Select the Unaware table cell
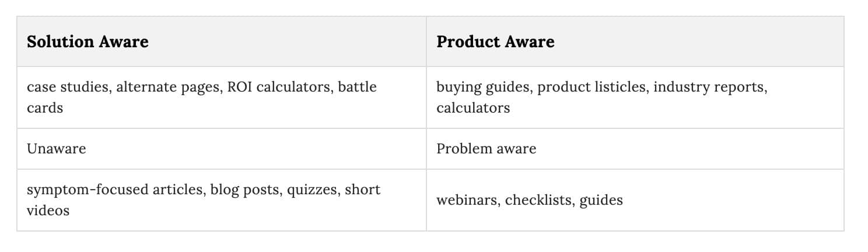Viewport: 868px width, 252px height. point(222,149)
